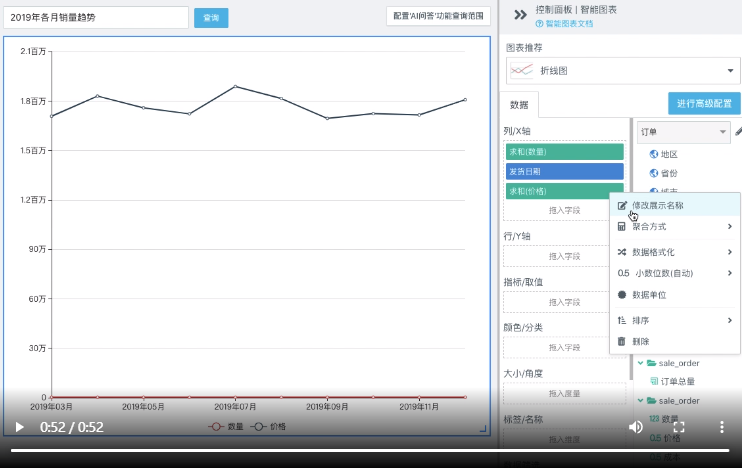Image resolution: width=742 pixels, height=468 pixels.
Task: Click the 进行高级配置 button
Action: (x=704, y=103)
